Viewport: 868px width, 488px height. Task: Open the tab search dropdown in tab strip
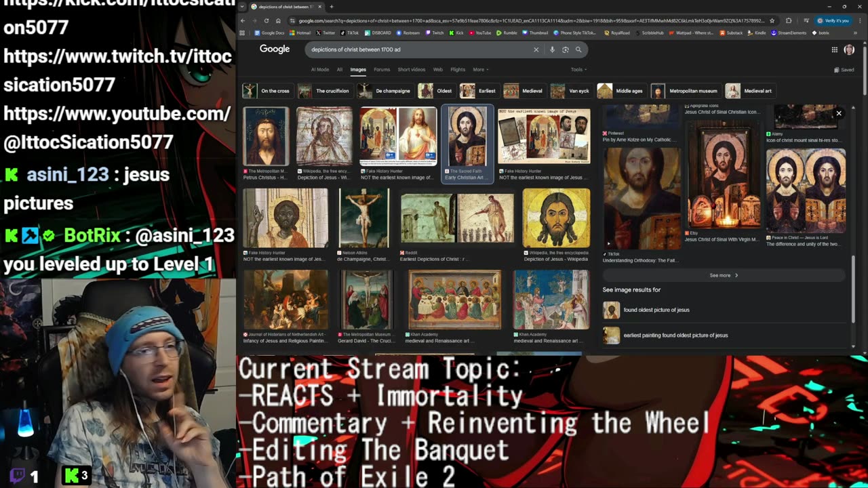tap(243, 7)
